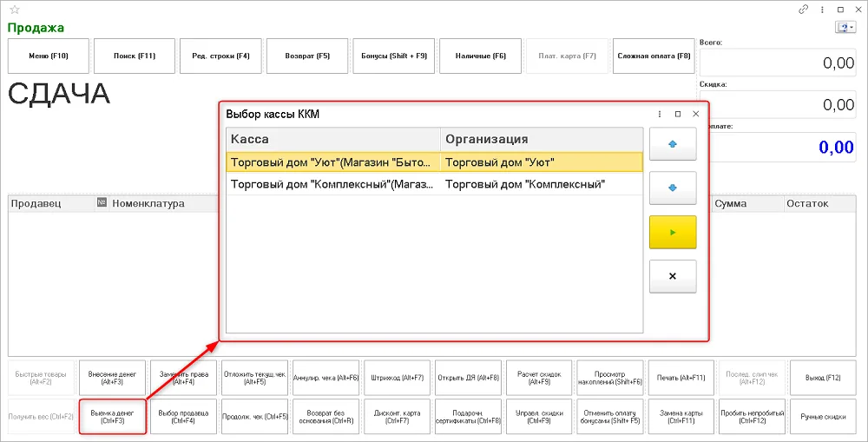Viewport: 868px width, 442px height.
Task: Click Выбор продавца (Ctrl+F4)
Action: tap(184, 417)
